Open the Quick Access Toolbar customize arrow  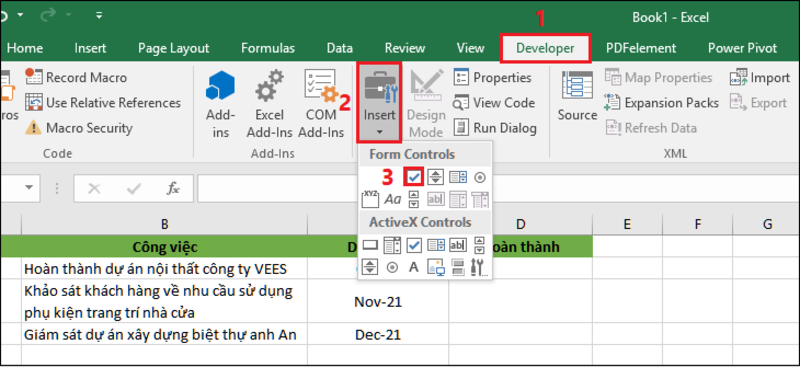pyautogui.click(x=99, y=16)
